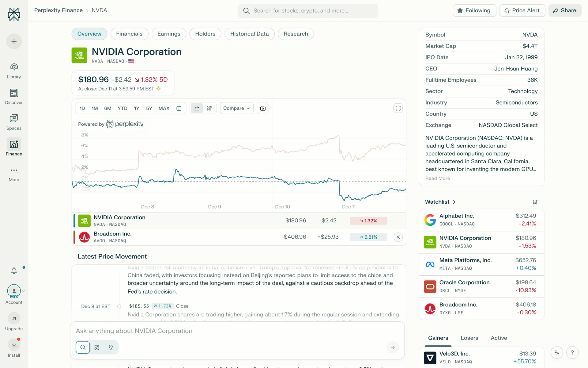Open the chart indicators settings icon
This screenshot has height=368, width=588.
[209, 108]
